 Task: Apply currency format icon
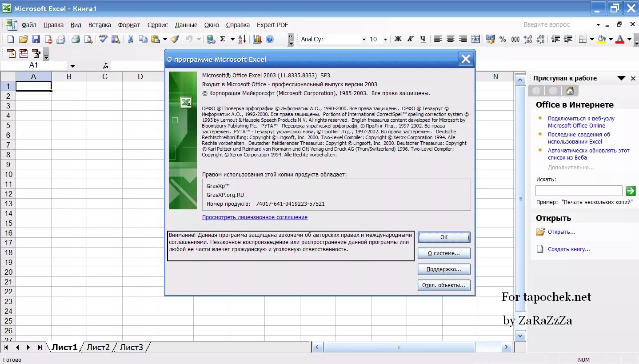click(490, 39)
